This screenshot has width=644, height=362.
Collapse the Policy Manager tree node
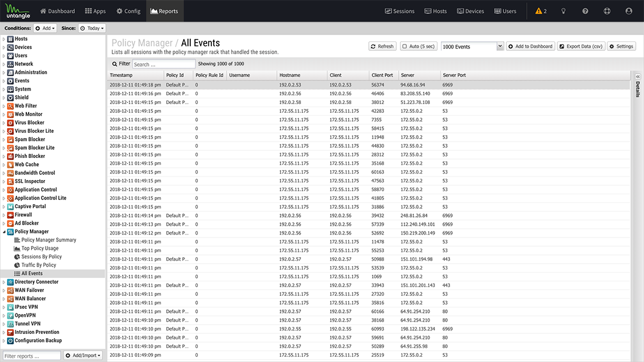pyautogui.click(x=4, y=232)
